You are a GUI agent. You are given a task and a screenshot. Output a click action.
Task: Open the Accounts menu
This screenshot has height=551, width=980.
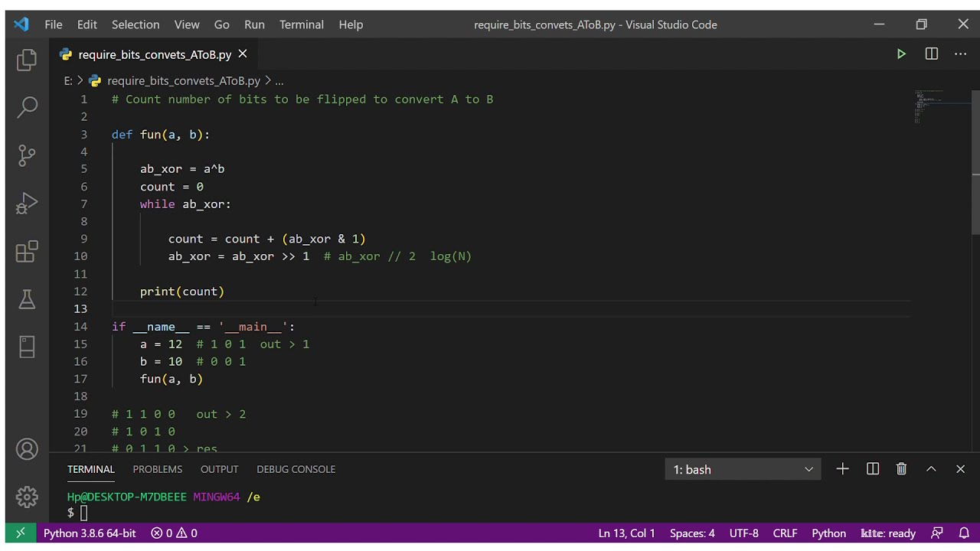click(x=27, y=449)
